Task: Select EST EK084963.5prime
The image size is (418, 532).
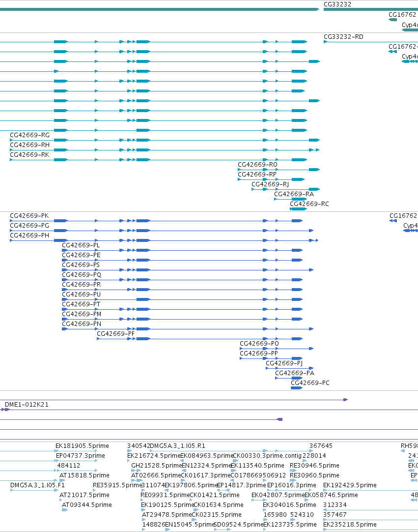Action: click(207, 456)
